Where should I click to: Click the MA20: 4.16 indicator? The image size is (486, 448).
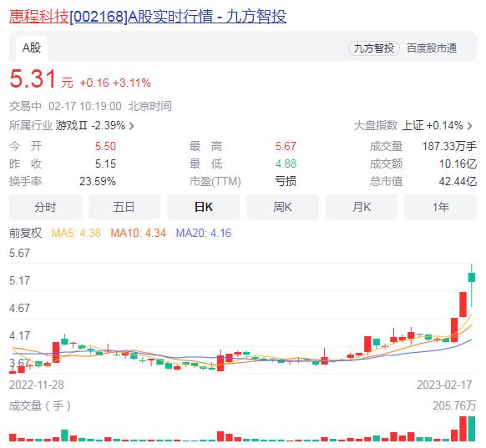tap(203, 233)
